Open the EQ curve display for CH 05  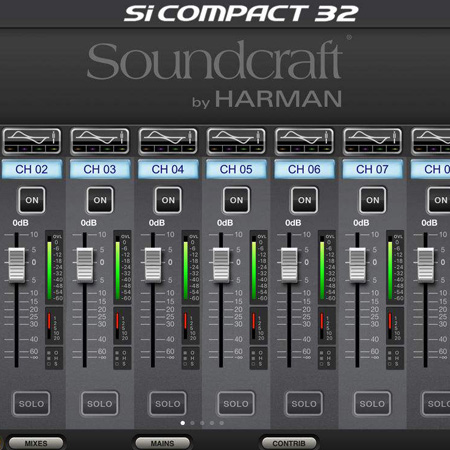click(236, 141)
